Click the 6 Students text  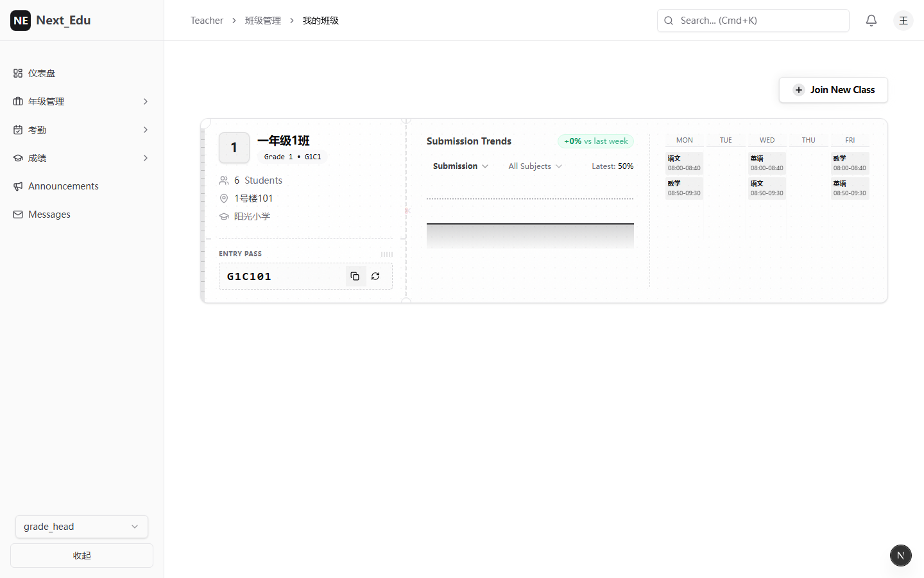258,180
